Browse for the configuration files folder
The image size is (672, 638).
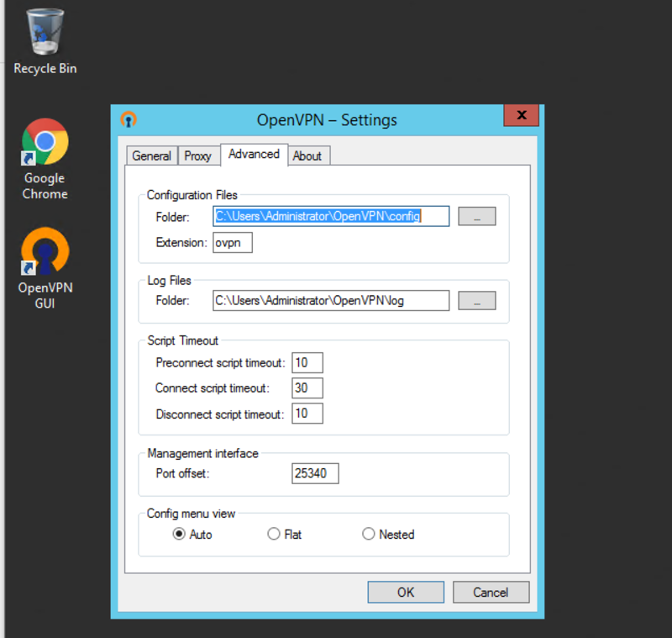pos(476,216)
